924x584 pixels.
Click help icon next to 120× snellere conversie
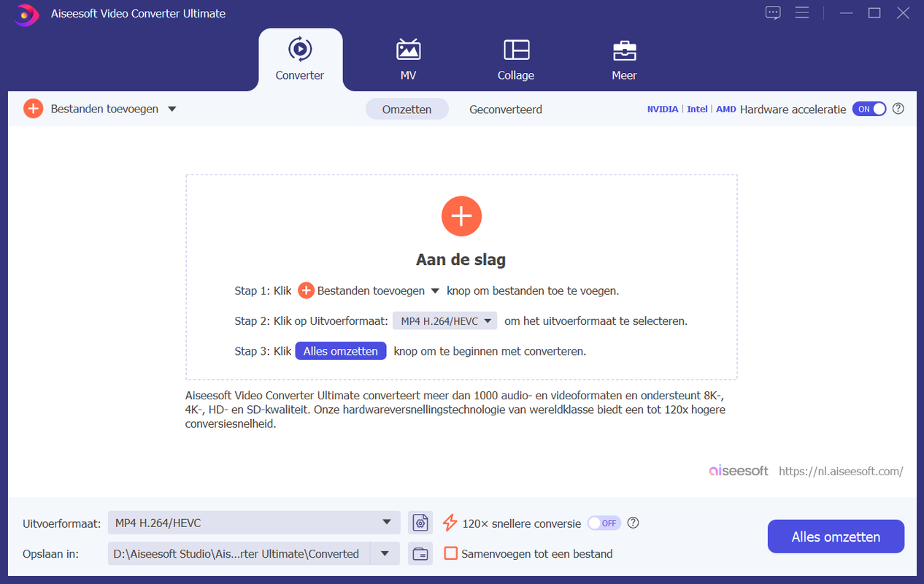[634, 523]
